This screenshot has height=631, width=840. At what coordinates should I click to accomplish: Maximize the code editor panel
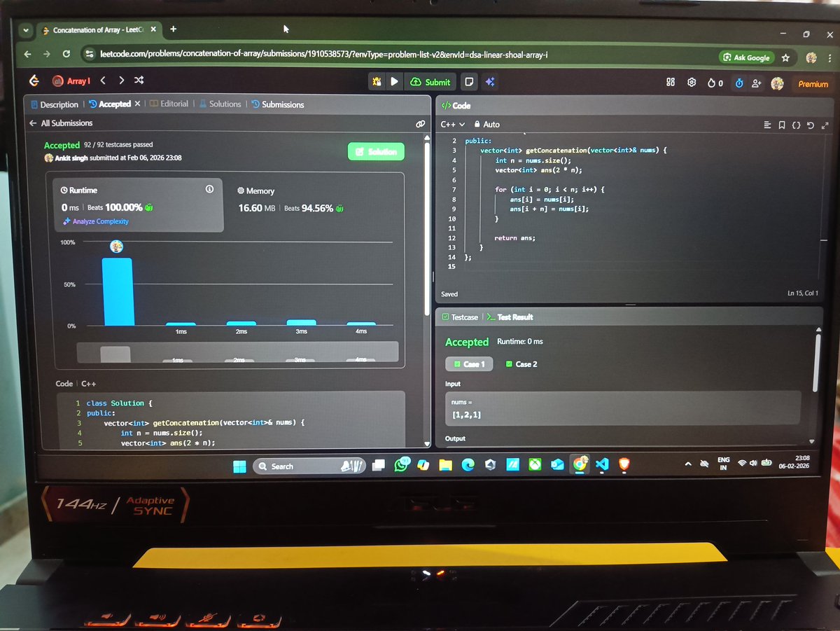pos(824,125)
